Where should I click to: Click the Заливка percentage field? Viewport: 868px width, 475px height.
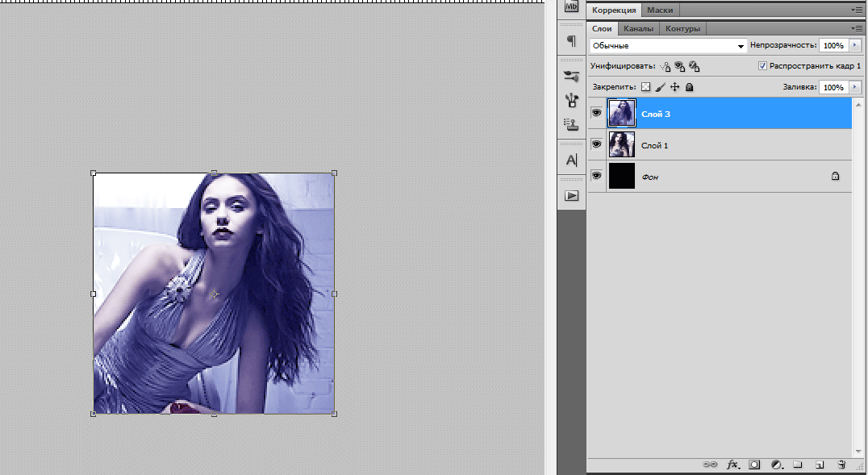tap(833, 87)
